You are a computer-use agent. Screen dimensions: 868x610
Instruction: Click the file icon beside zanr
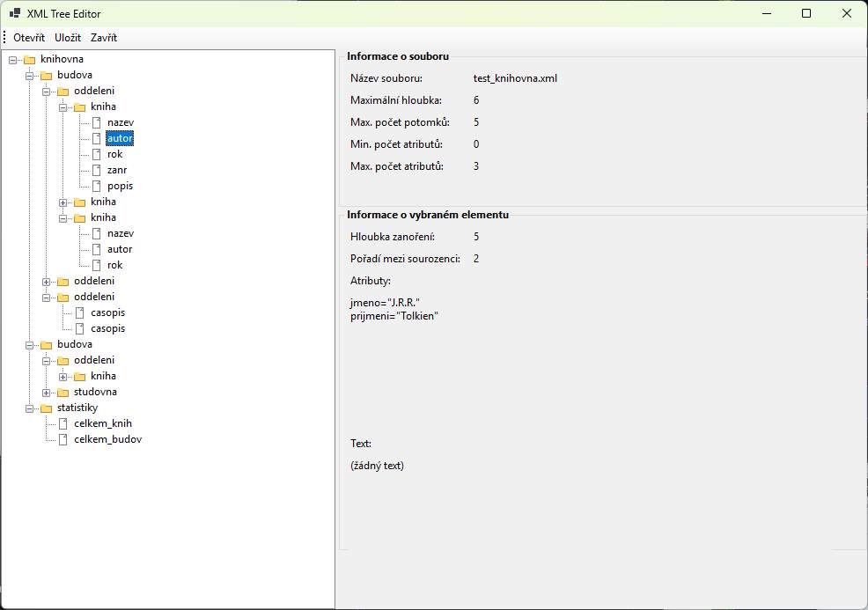[x=97, y=170]
